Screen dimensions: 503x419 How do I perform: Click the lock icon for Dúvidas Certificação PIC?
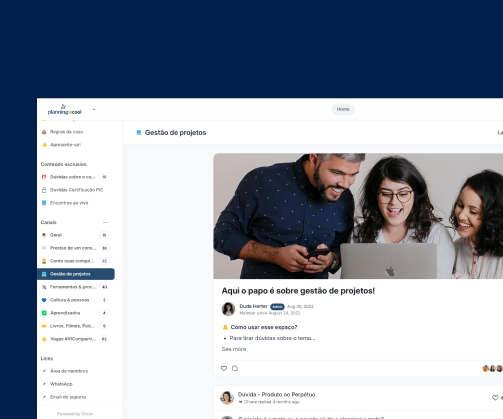(x=44, y=190)
